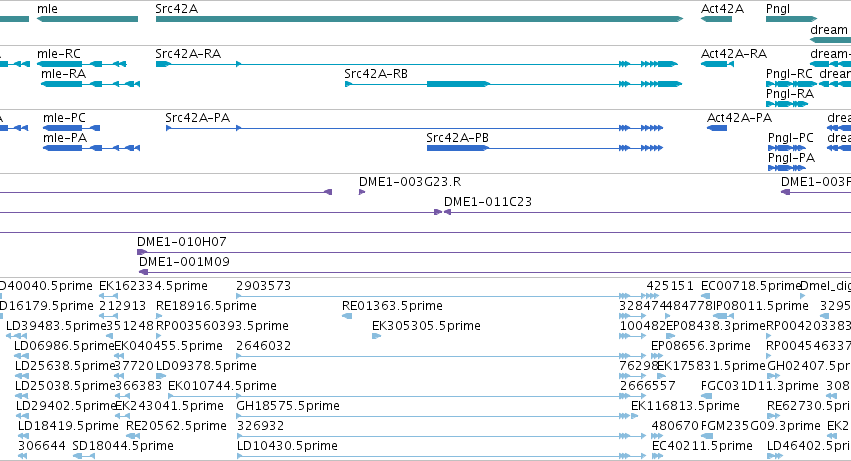Click the Src42A-RA transcript label
This screenshot has width=851, height=461.
[188, 54]
